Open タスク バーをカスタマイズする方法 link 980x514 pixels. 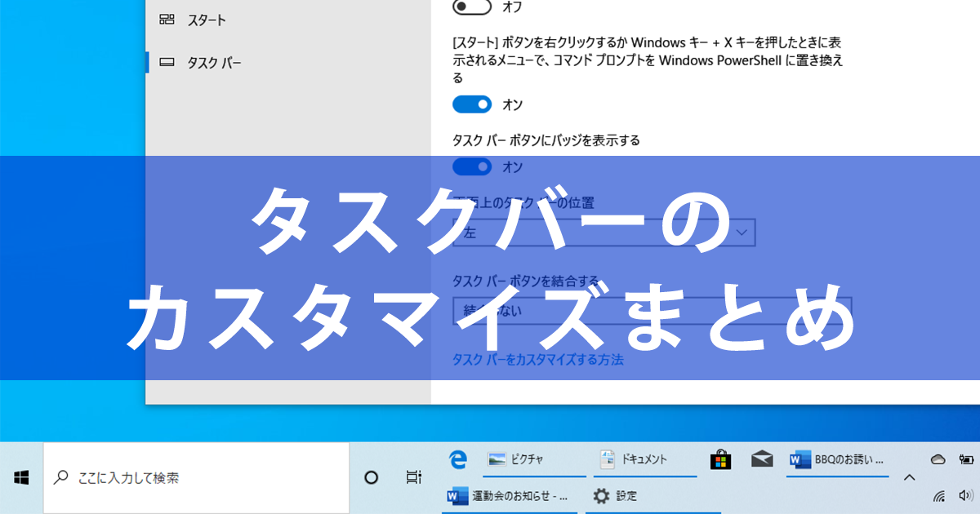pos(537,359)
